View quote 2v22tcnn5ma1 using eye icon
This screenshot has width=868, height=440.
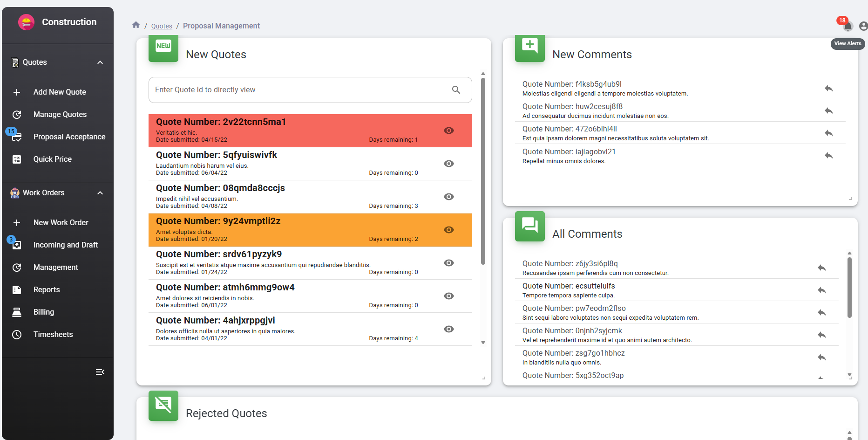click(448, 131)
